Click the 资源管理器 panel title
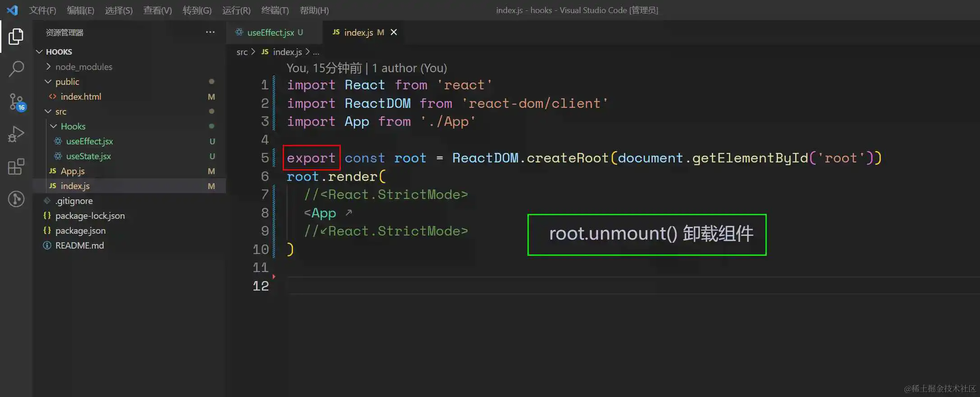980x397 pixels. [x=64, y=32]
